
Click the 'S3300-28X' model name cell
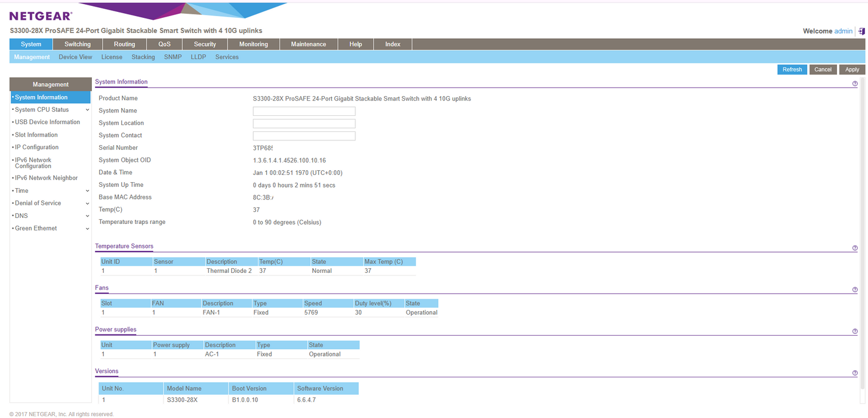(x=182, y=400)
